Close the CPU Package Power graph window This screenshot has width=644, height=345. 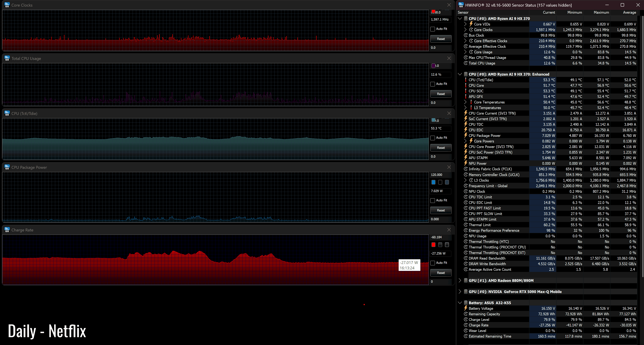(x=449, y=167)
